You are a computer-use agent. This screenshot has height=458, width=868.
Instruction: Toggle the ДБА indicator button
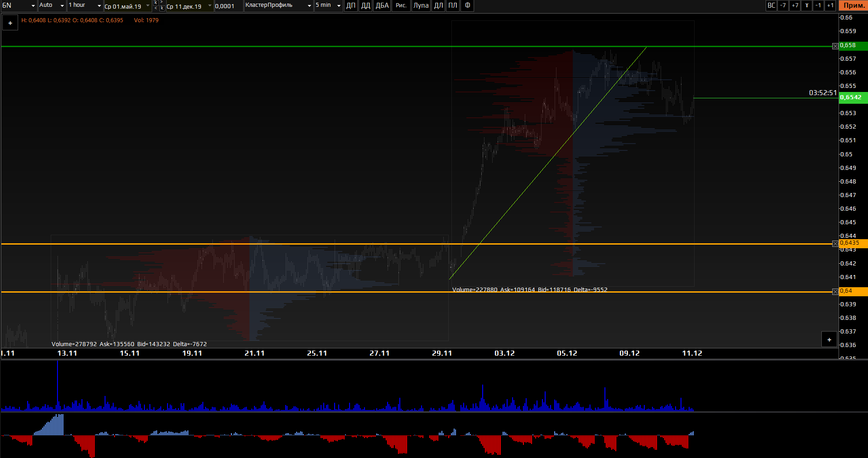[382, 5]
